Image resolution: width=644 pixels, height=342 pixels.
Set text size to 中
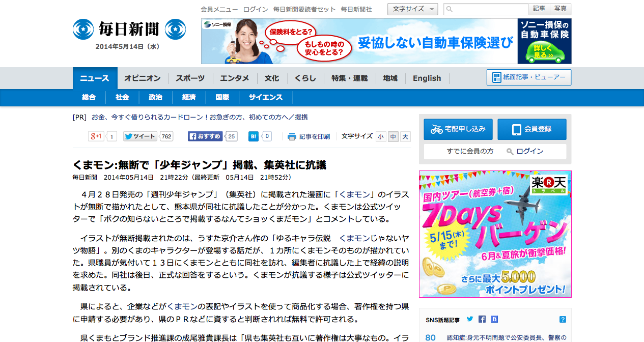[x=393, y=137]
